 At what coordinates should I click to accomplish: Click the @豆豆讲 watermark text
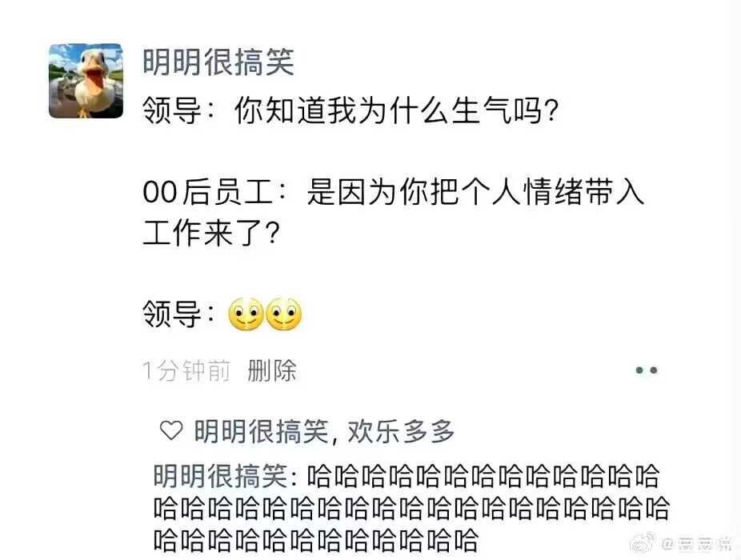point(697,544)
